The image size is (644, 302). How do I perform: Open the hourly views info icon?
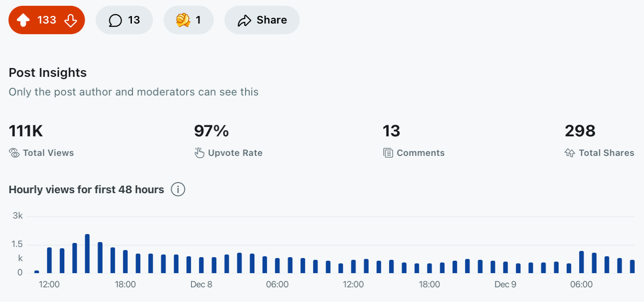[x=178, y=190]
